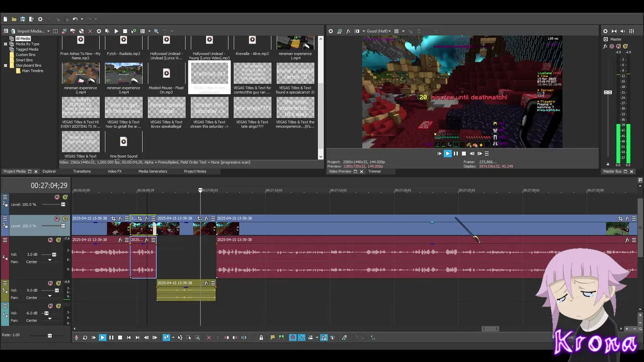Expand the Media By Type tree node
The width and height of the screenshot is (644, 362).
(x=6, y=44)
